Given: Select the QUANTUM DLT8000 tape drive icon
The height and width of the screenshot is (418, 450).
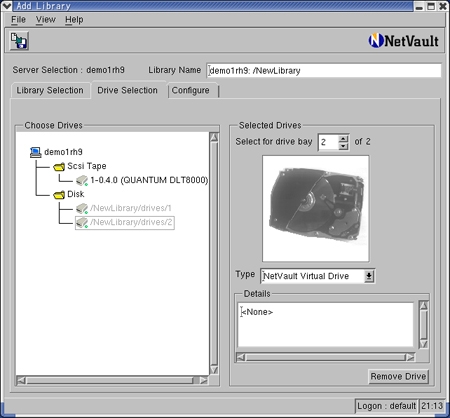Looking at the screenshot, I should pos(82,180).
